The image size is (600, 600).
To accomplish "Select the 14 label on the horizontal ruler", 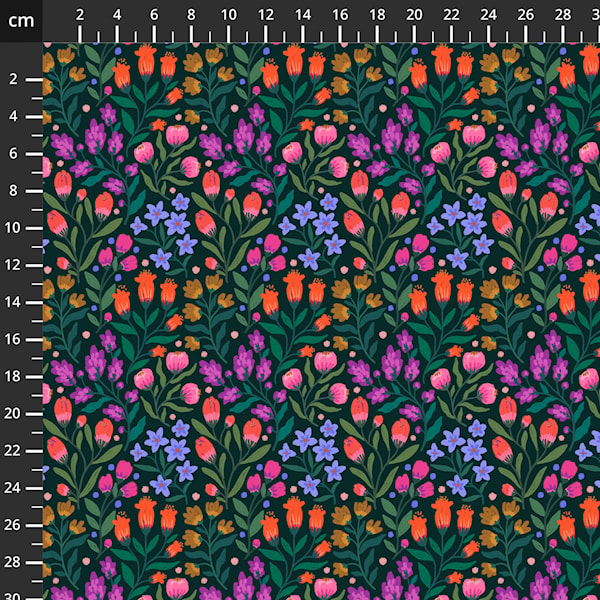I will coord(303,15).
